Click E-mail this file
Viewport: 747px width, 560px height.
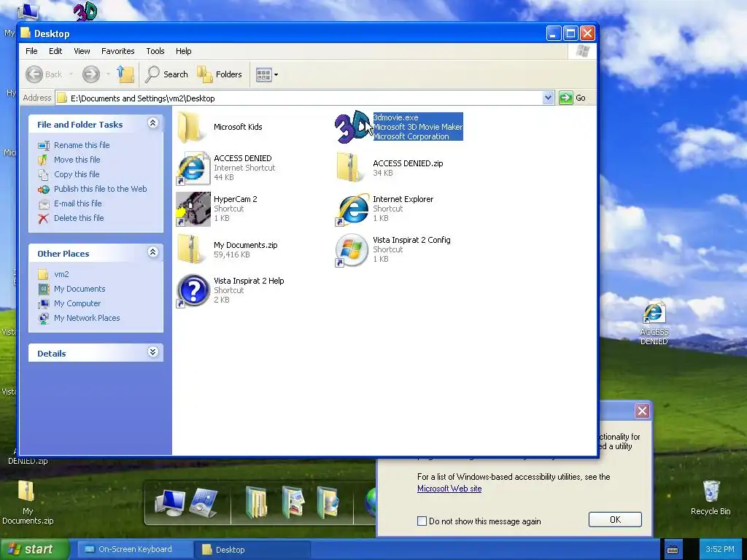[x=70, y=203]
